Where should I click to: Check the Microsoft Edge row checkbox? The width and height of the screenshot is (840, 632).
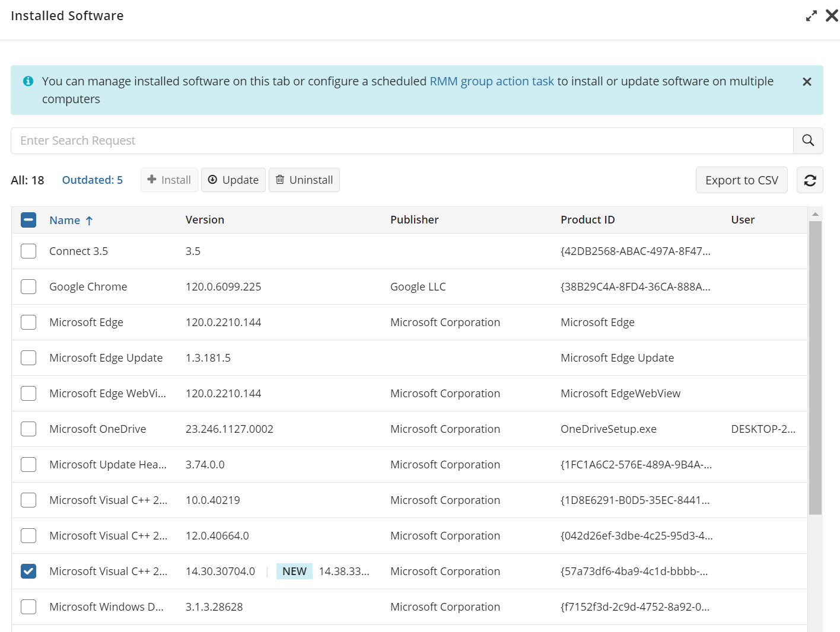(28, 322)
